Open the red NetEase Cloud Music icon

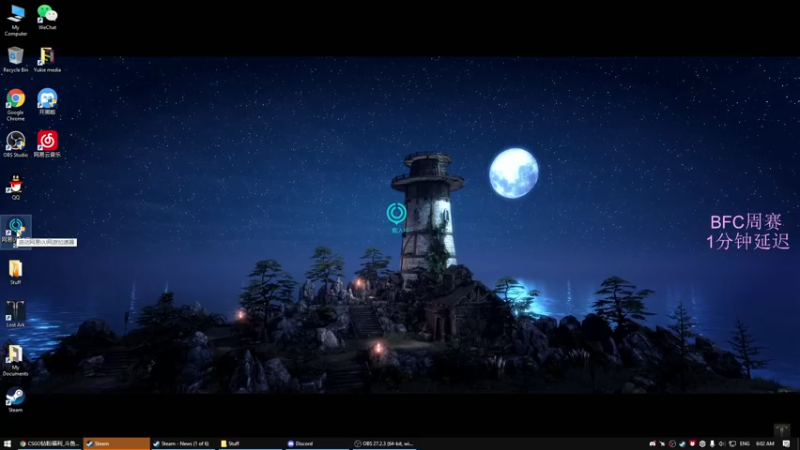[x=47, y=144]
